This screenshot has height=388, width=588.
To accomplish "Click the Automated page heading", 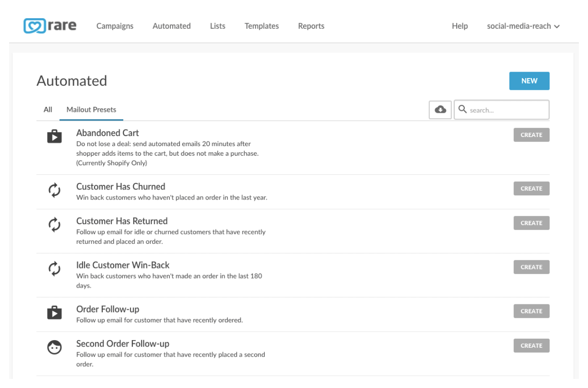I will coord(72,81).
